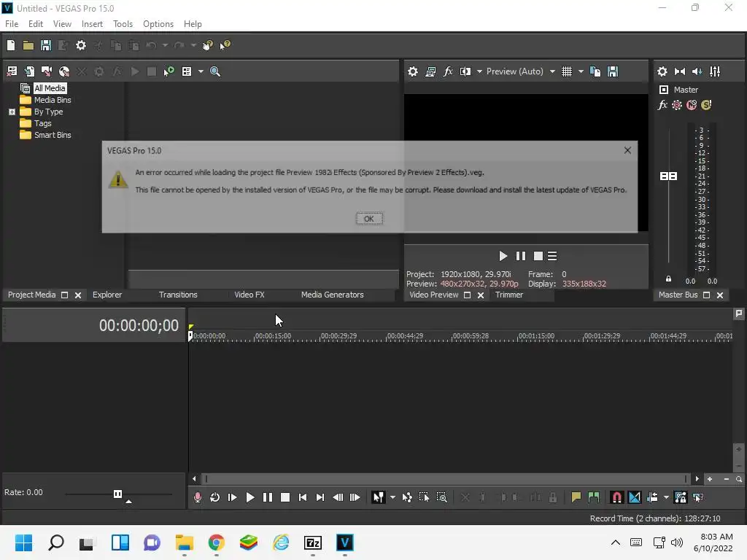The height and width of the screenshot is (560, 747).
Task: Open the Edit menu
Action: coord(36,24)
